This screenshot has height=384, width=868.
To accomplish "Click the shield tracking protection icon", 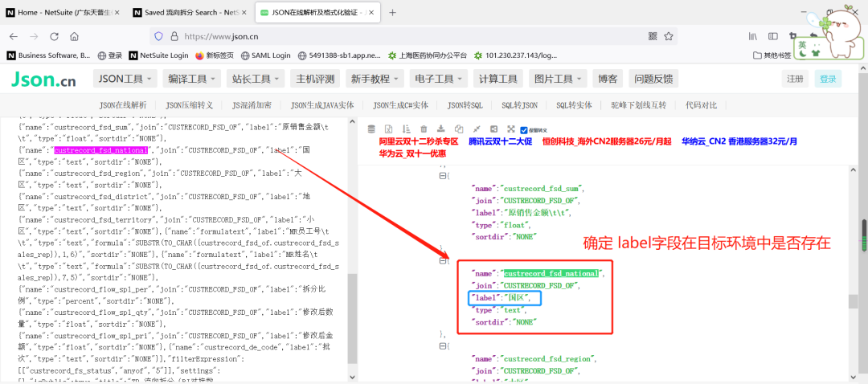I will coord(159,36).
